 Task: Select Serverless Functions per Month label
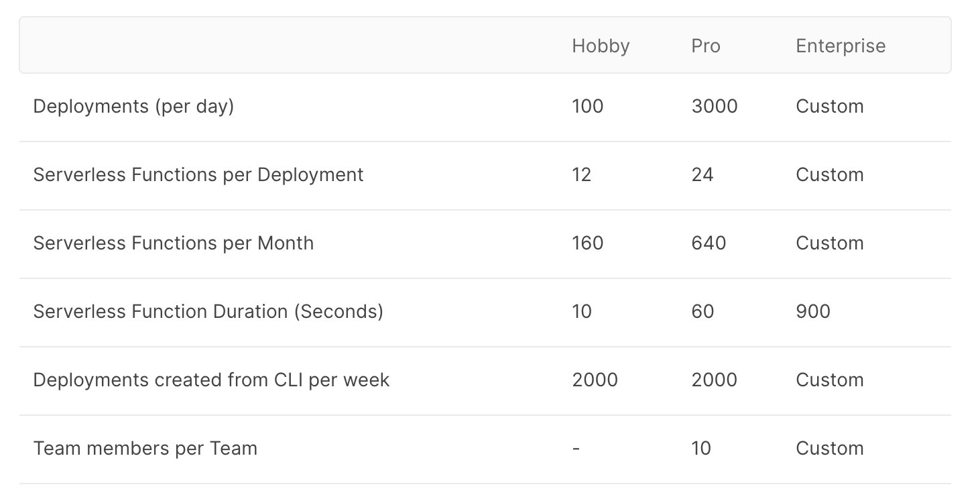pos(174,243)
